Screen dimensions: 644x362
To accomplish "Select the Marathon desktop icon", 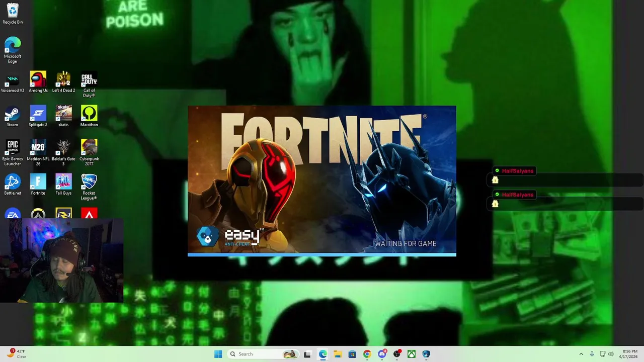I will click(89, 117).
